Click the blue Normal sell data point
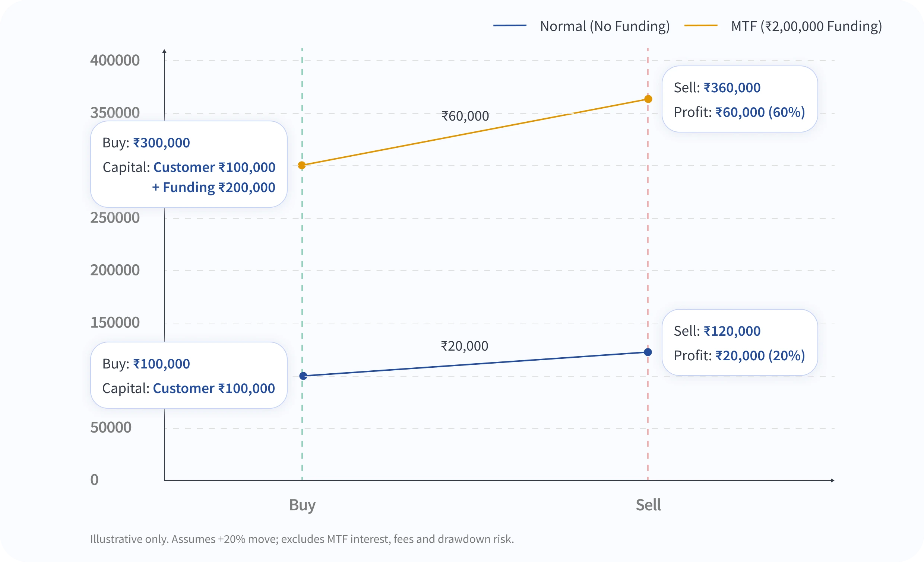 (648, 352)
